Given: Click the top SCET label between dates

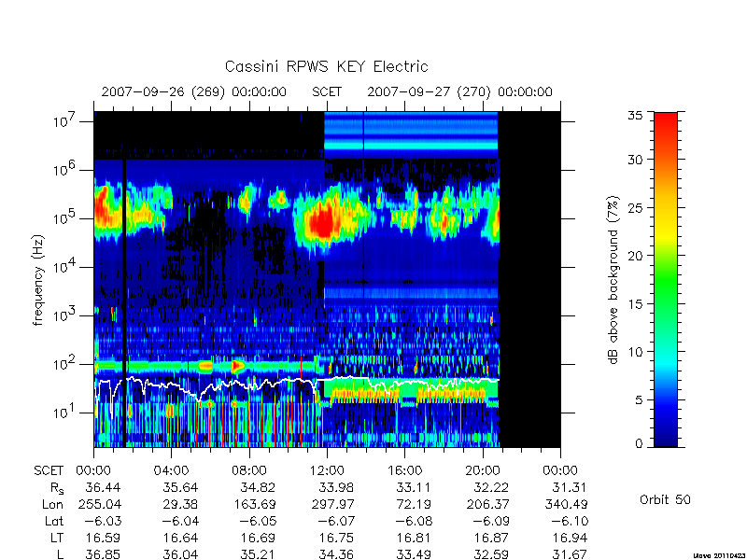Looking at the screenshot, I should coord(327,91).
